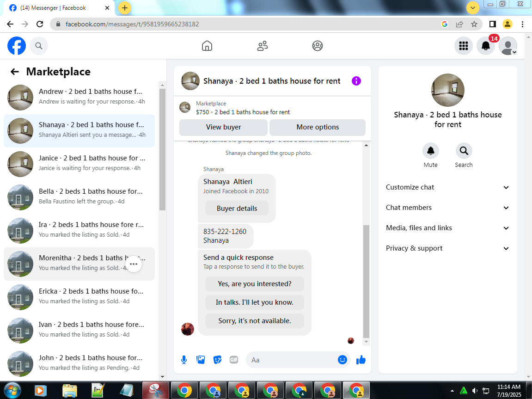
Task: Open Friends icon in top navigation
Action: [x=262, y=46]
